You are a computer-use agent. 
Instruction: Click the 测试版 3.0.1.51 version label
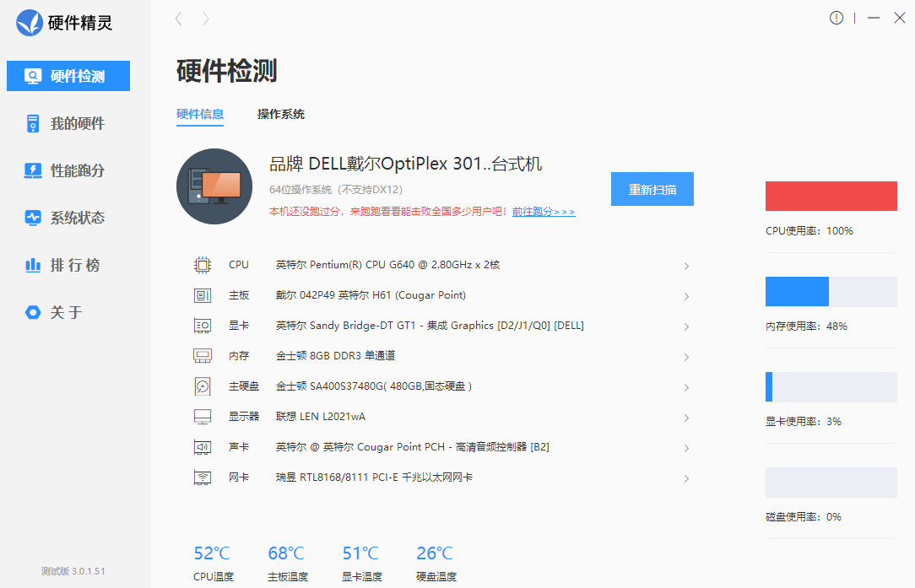click(73, 571)
